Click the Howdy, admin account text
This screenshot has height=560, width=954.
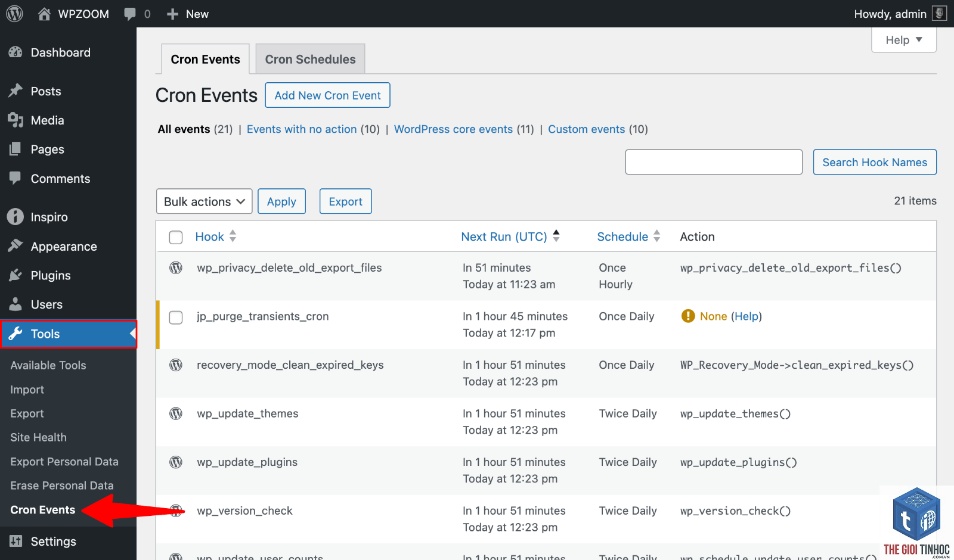pos(890,14)
